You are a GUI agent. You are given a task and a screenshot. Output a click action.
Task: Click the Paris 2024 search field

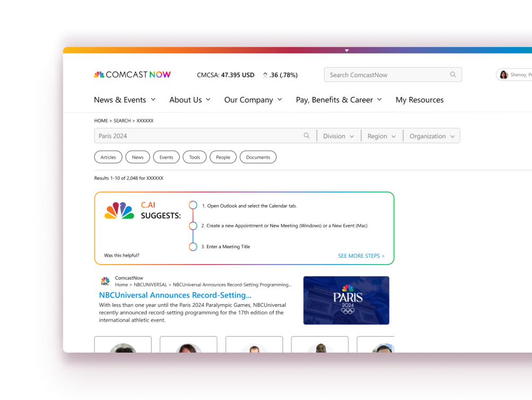pyautogui.click(x=205, y=136)
